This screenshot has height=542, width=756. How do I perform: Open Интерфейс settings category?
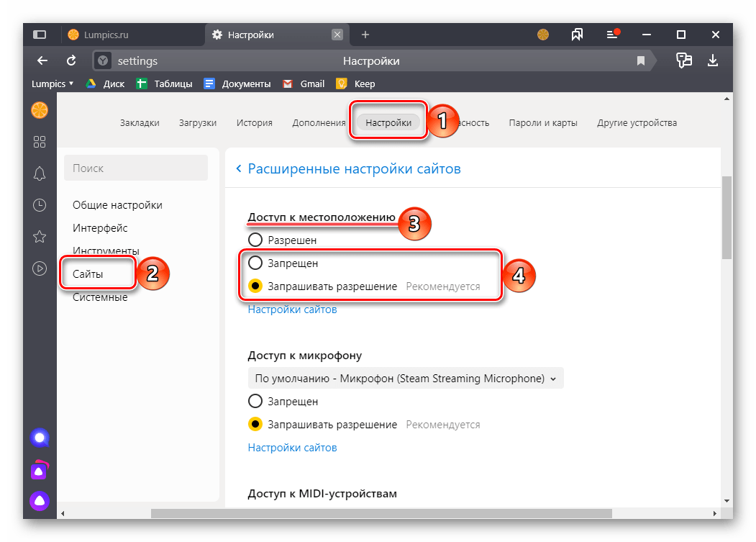coord(100,227)
